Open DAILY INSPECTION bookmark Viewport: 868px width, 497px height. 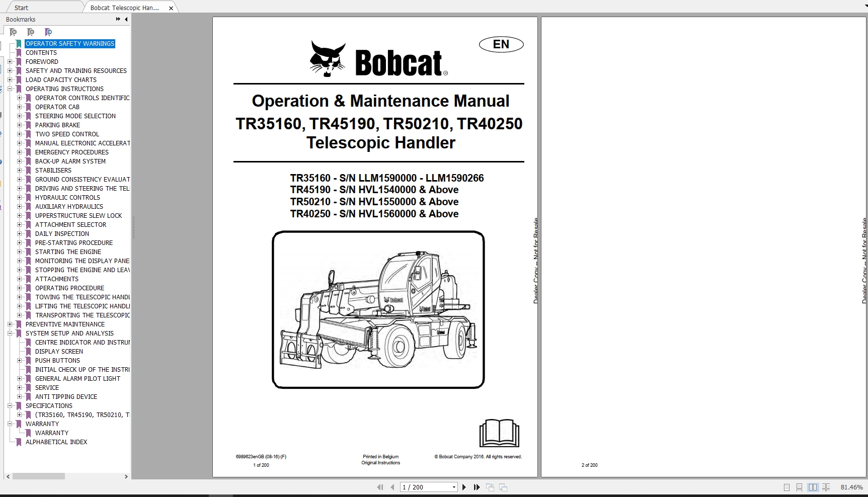pyautogui.click(x=62, y=234)
